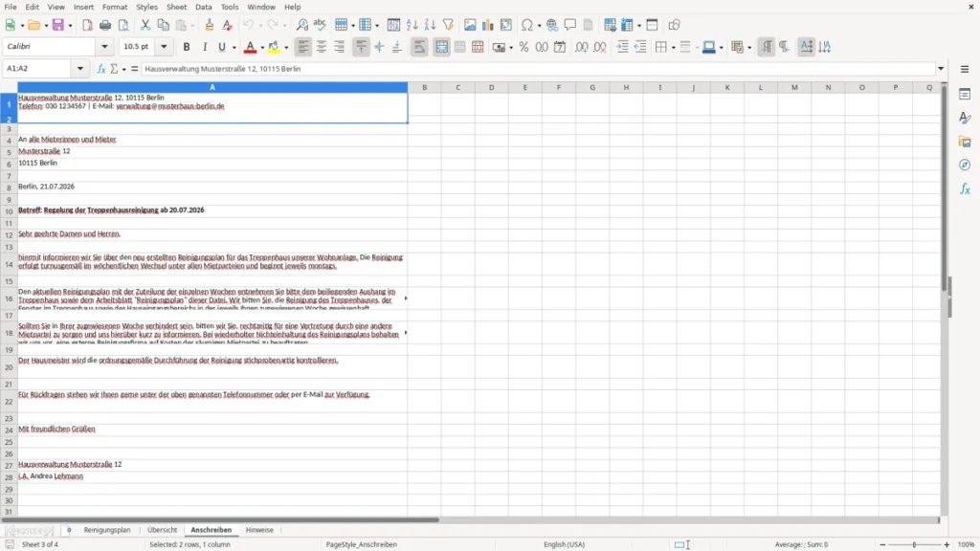Screen dimensions: 980x551
Task: Format as percent
Action: click(523, 47)
